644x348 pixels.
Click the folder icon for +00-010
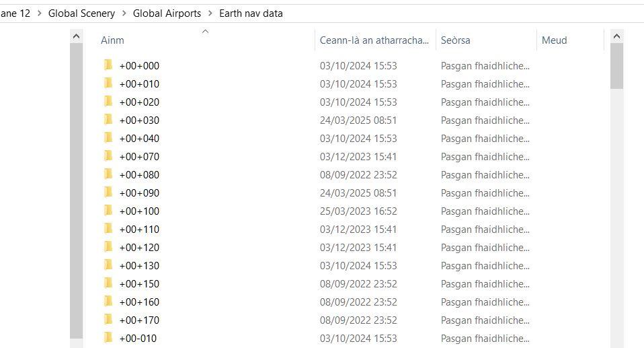click(x=108, y=338)
